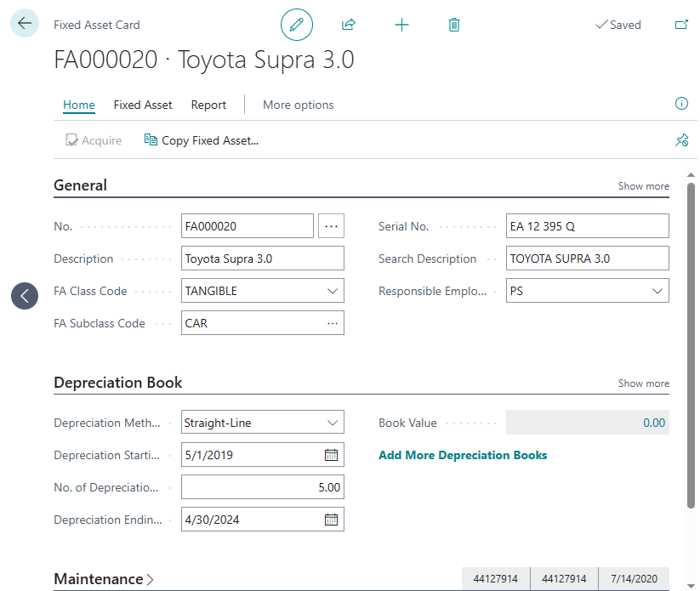
Task: Open Depreciation Method dropdown
Action: click(332, 423)
